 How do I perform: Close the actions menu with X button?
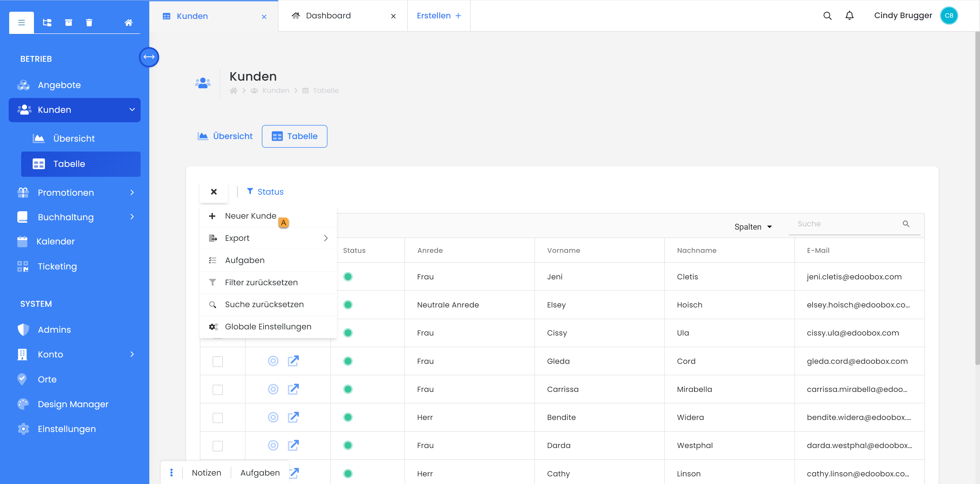(x=214, y=192)
